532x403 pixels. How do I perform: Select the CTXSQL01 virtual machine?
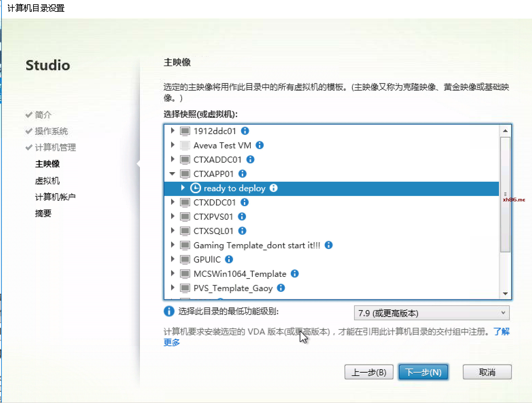point(213,231)
